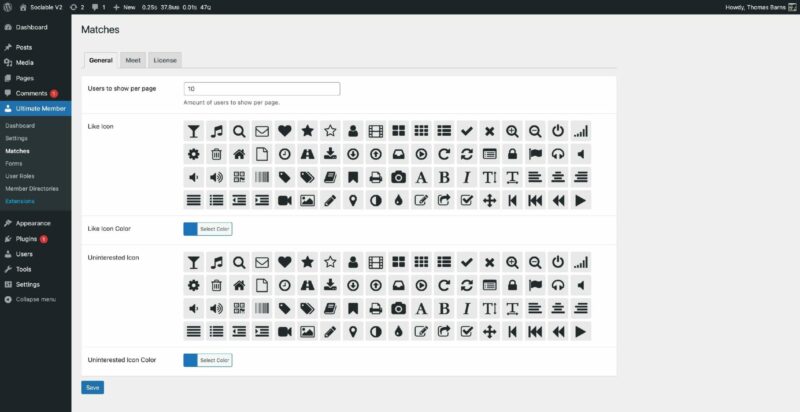Open the Ultimate Member menu item
The width and height of the screenshot is (800, 412).
pyautogui.click(x=36, y=109)
